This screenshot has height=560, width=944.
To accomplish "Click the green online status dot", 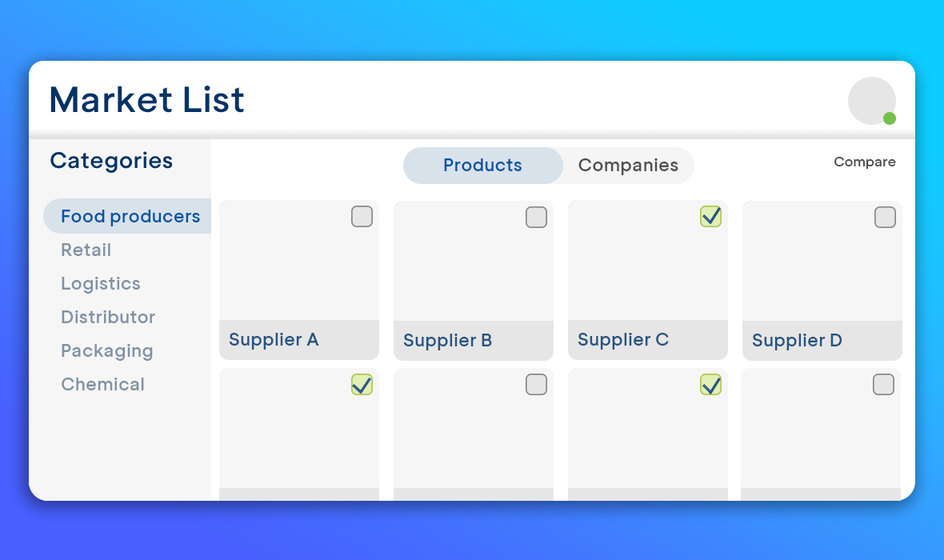I will 890,118.
